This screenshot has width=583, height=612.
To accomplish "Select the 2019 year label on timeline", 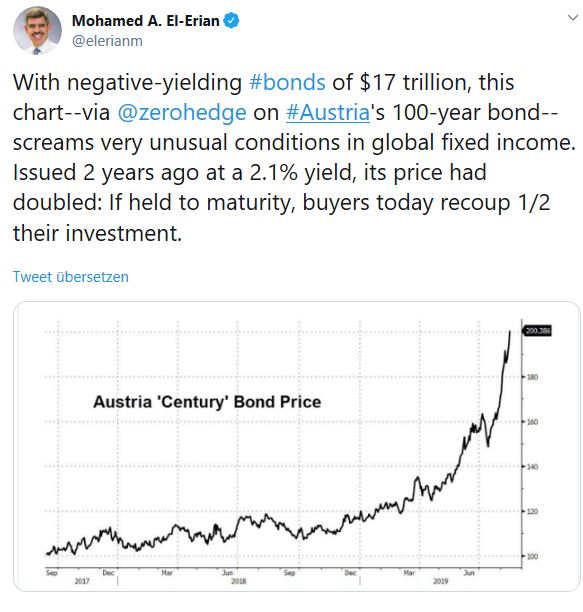I will 440,581.
